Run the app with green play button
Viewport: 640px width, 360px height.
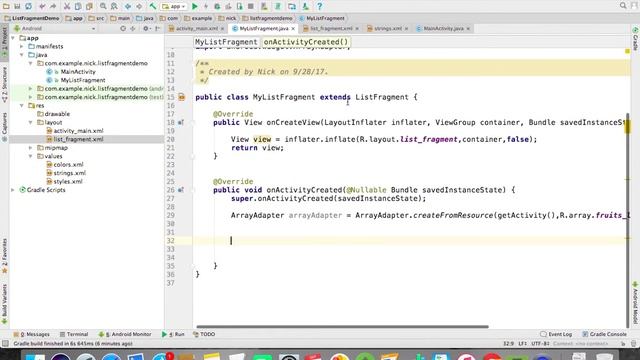click(x=195, y=6)
